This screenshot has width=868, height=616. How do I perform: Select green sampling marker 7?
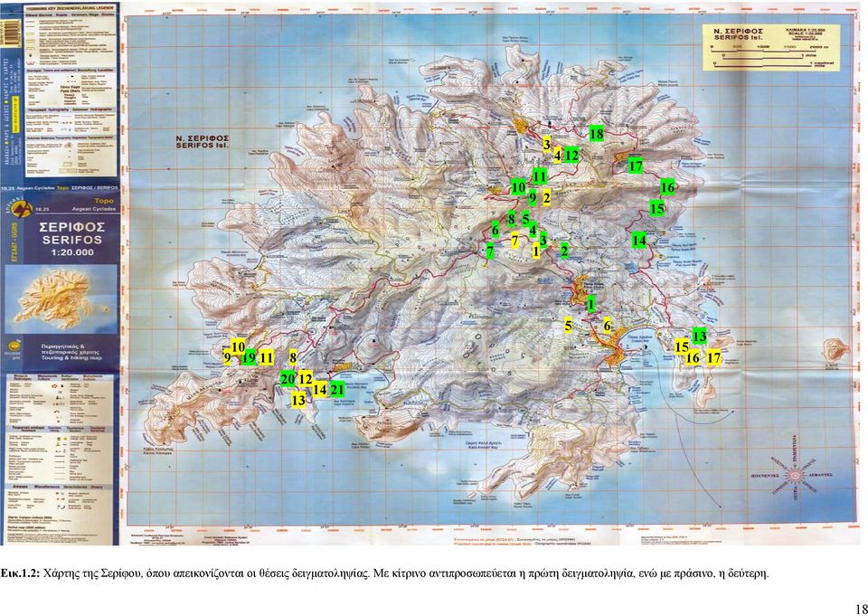[489, 251]
